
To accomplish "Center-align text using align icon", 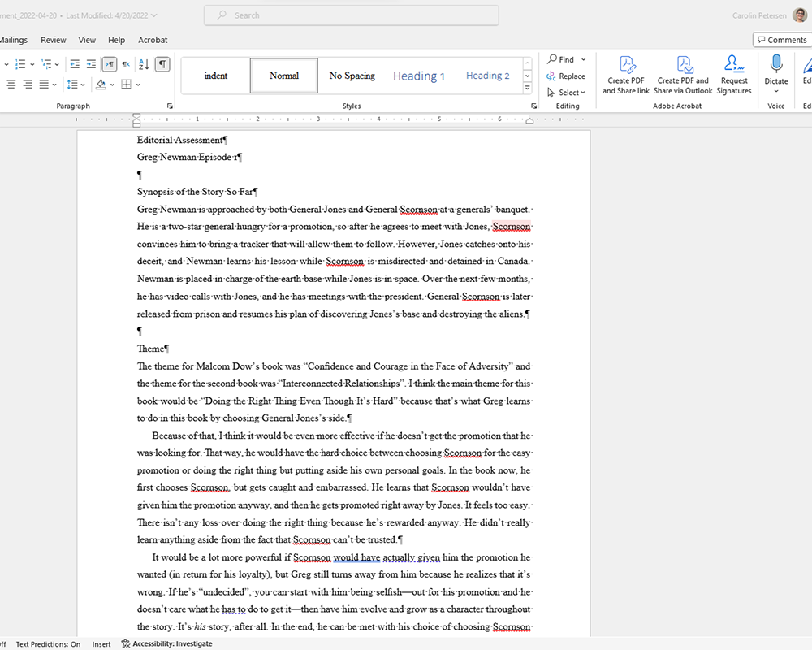I will [x=11, y=84].
